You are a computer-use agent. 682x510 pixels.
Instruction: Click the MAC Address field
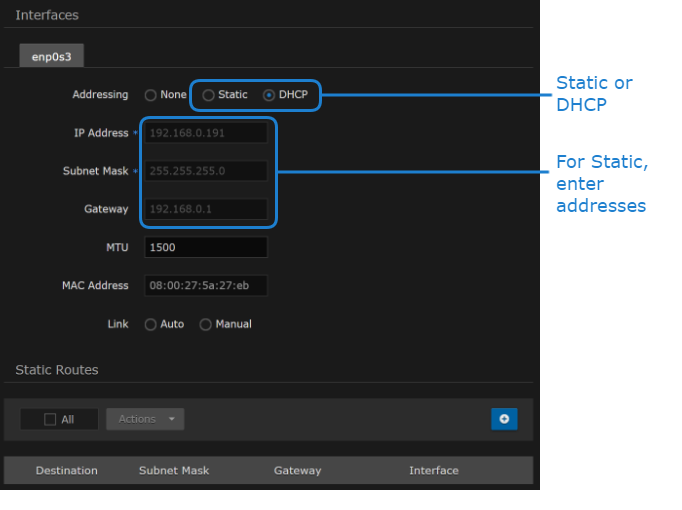[206, 286]
